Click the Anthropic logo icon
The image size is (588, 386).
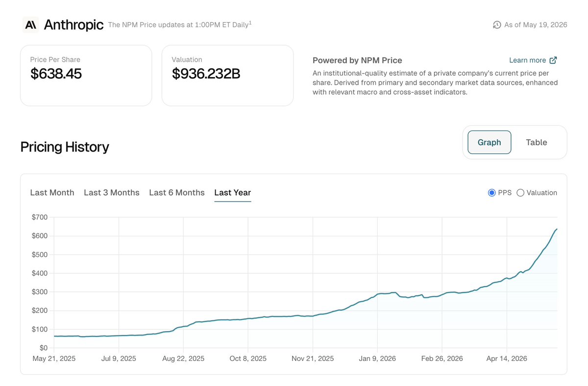click(x=30, y=24)
